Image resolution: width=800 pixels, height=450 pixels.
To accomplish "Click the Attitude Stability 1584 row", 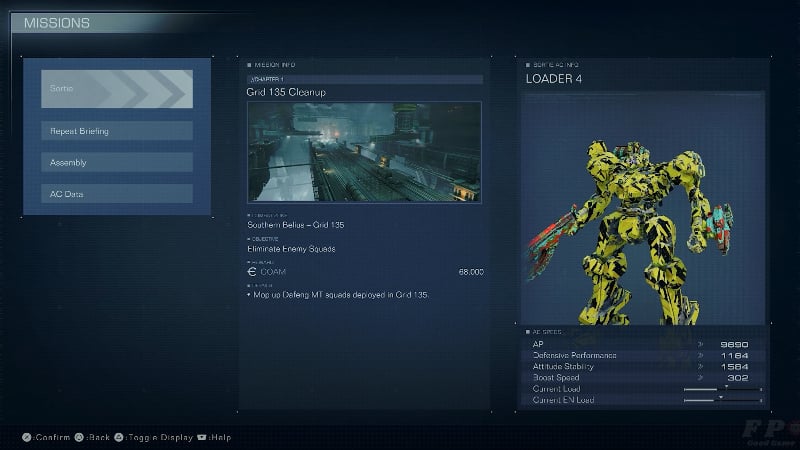I will coord(642,367).
